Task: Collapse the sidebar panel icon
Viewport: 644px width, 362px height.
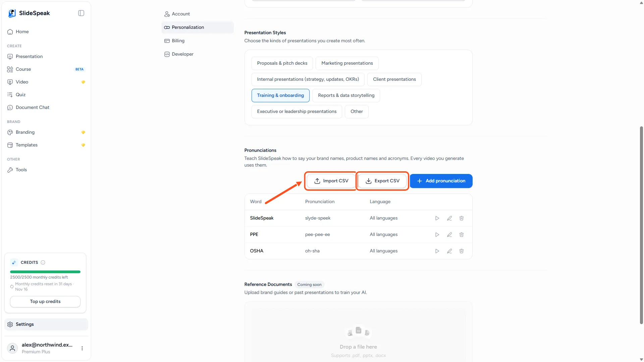Action: click(81, 13)
